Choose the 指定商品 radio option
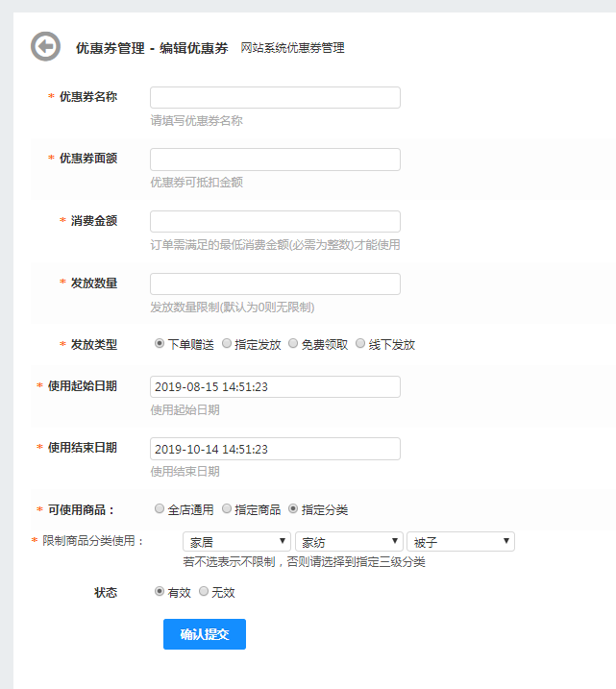Screen dimensions: 616x689 pyautogui.click(x=227, y=509)
